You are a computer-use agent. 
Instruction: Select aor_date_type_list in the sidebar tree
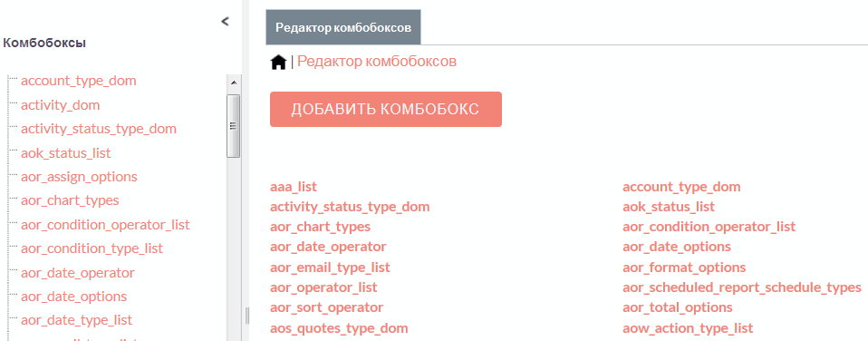[x=76, y=320]
